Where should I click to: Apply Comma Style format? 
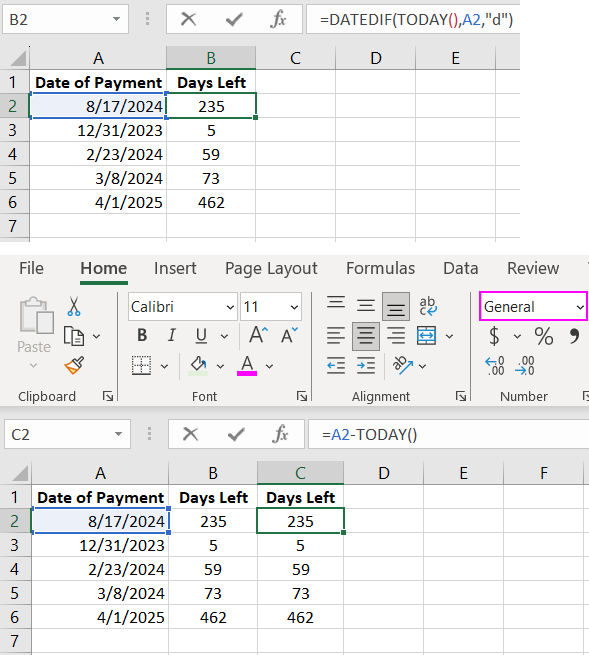(574, 335)
